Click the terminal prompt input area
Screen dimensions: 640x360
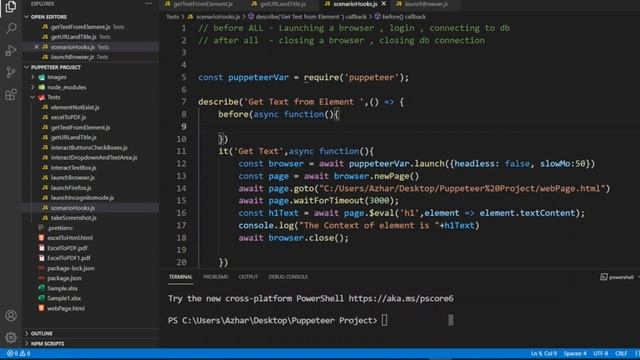[x=384, y=320]
